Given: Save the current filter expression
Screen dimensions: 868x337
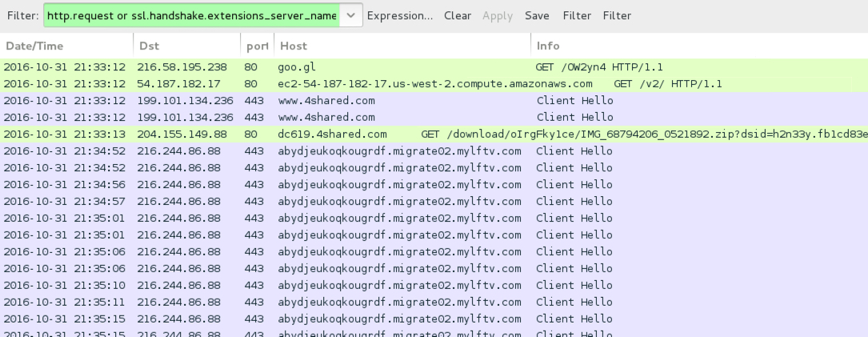Looking at the screenshot, I should [x=537, y=16].
